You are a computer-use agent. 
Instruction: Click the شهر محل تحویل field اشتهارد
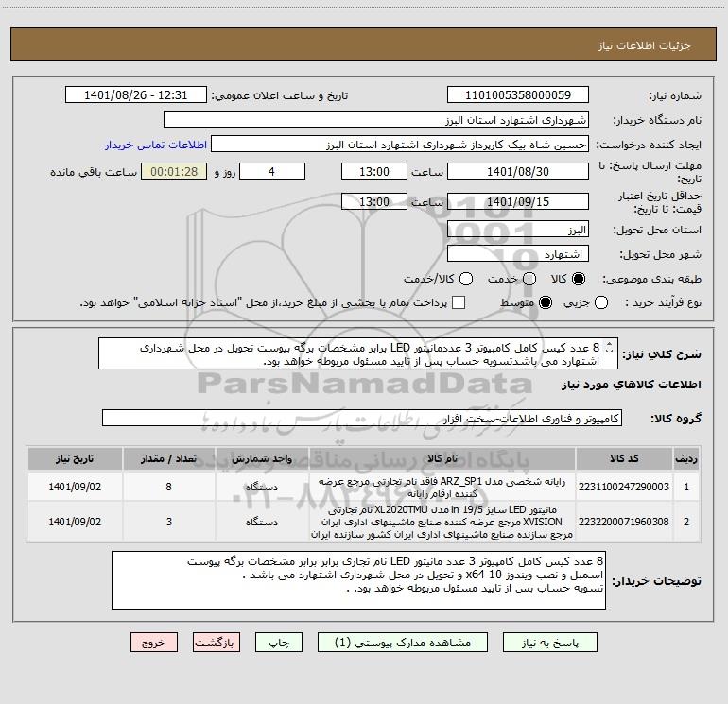click(x=518, y=254)
